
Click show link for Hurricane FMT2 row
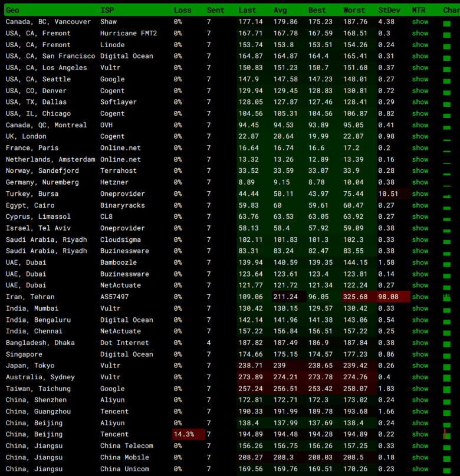pos(420,34)
